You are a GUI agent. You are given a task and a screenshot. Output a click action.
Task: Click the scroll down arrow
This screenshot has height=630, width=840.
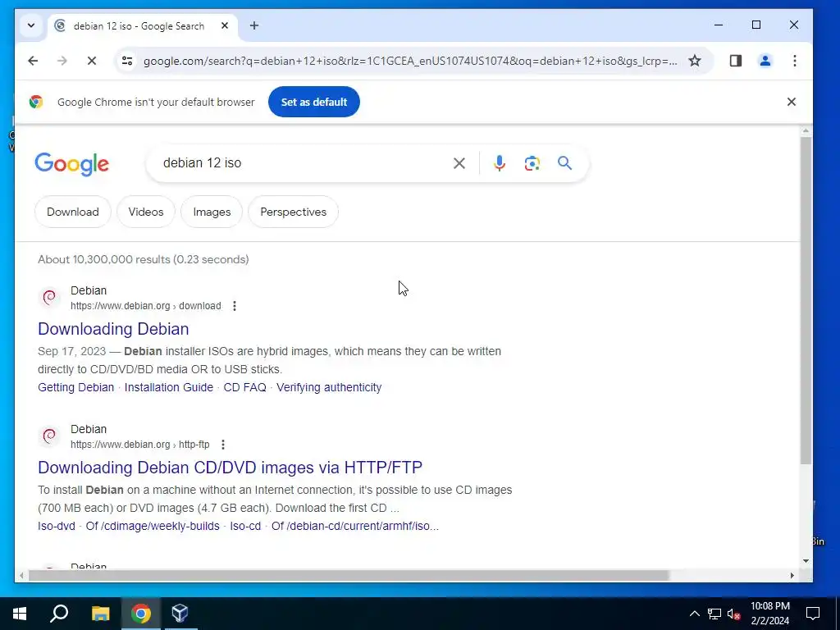(806, 561)
